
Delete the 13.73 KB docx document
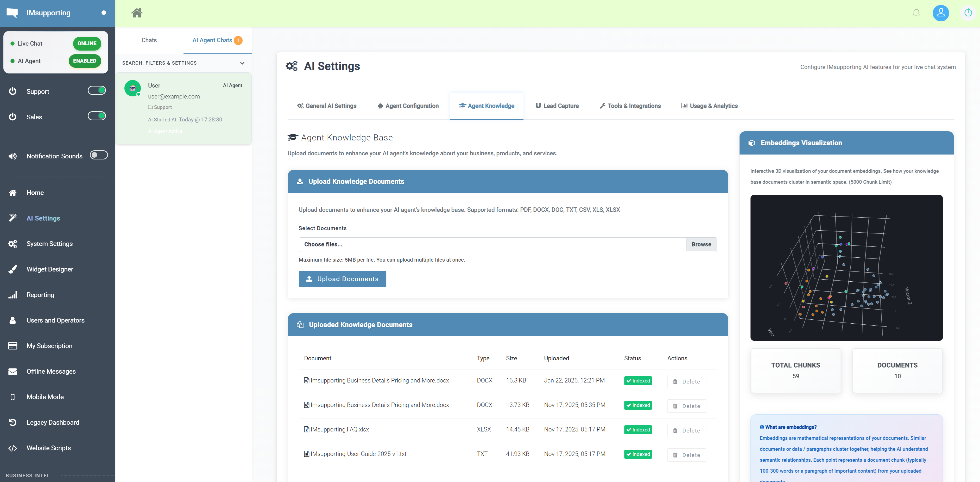687,406
